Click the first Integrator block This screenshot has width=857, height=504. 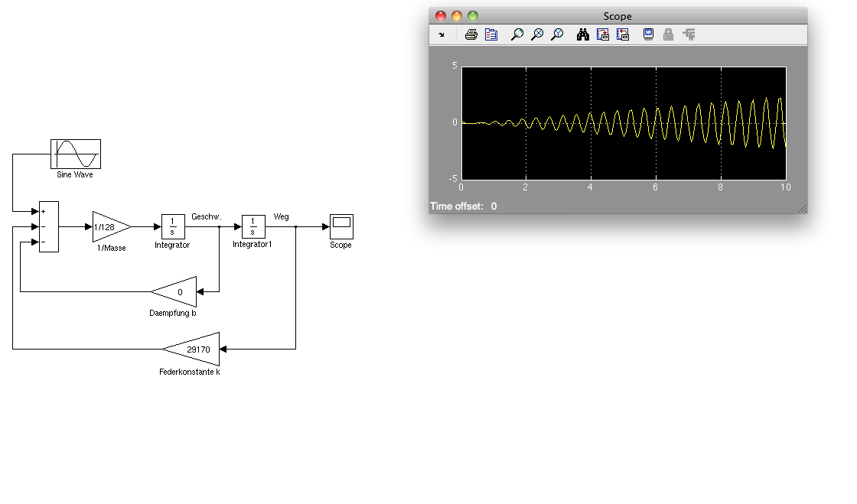point(173,226)
